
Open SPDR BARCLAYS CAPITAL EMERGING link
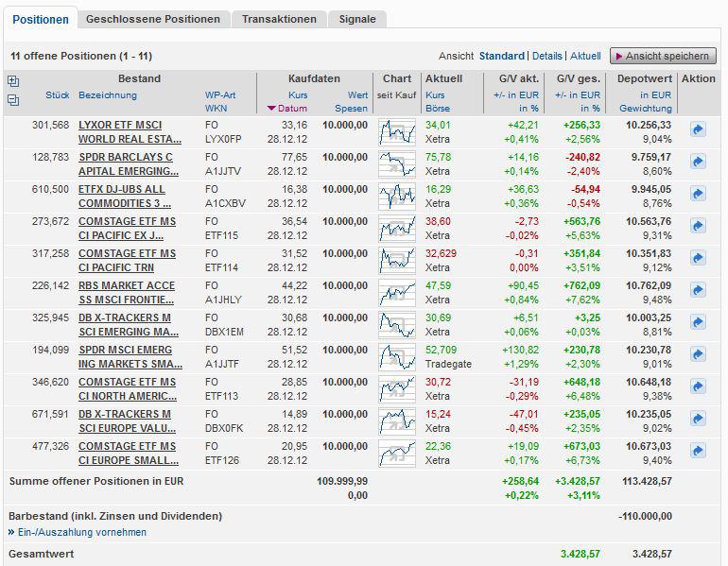click(129, 164)
